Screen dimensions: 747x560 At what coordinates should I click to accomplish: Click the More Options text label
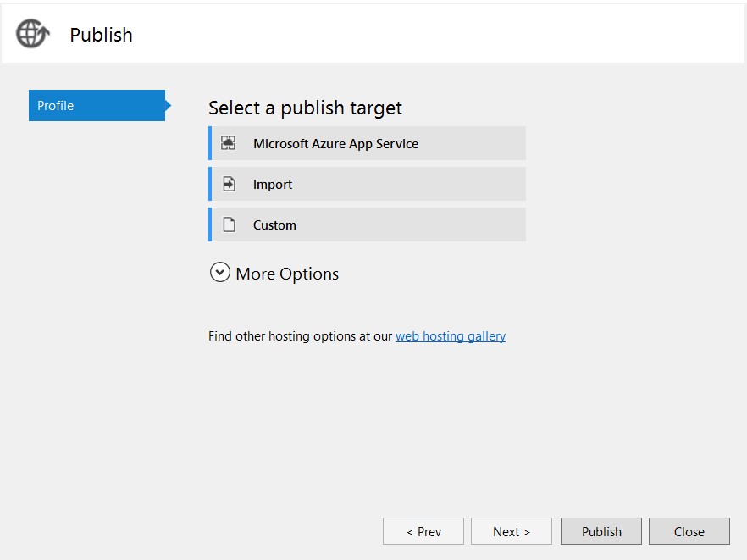coord(287,274)
